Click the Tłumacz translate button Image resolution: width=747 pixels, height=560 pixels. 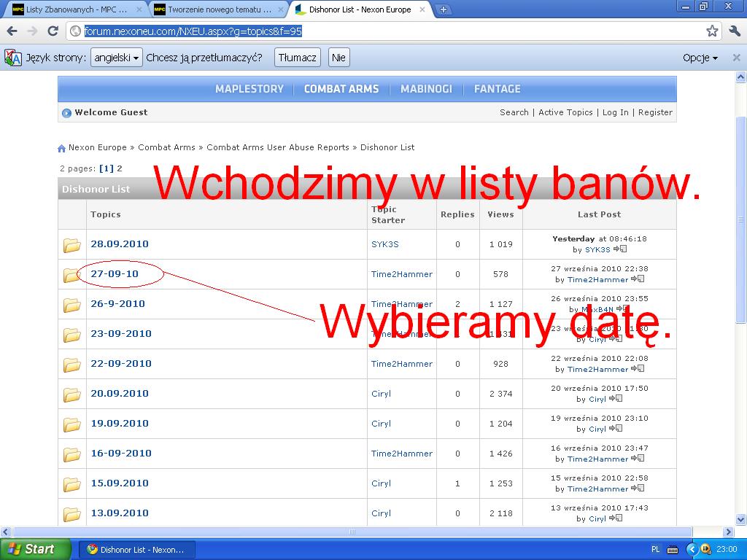298,58
